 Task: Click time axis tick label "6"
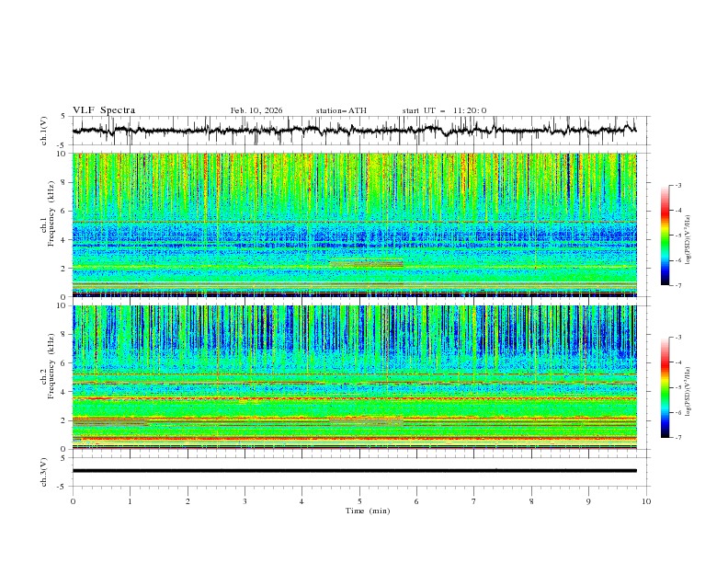tap(416, 501)
